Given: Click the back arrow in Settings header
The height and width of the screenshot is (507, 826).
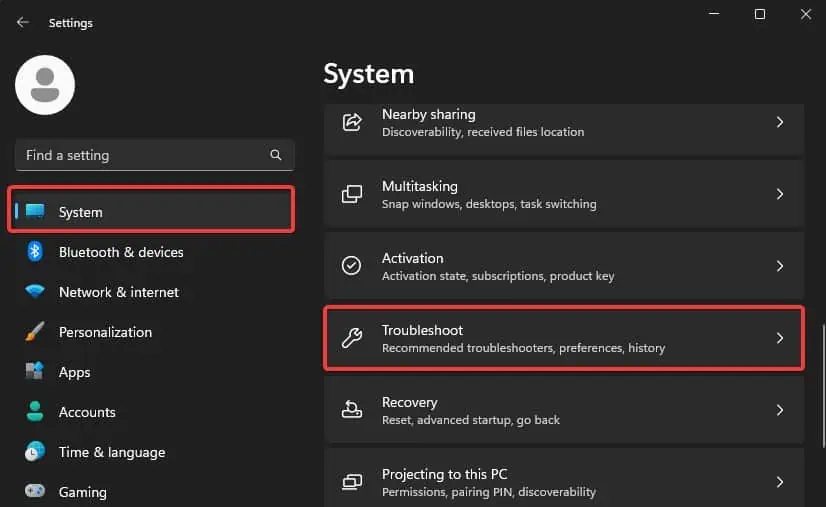Looking at the screenshot, I should pyautogui.click(x=23, y=22).
